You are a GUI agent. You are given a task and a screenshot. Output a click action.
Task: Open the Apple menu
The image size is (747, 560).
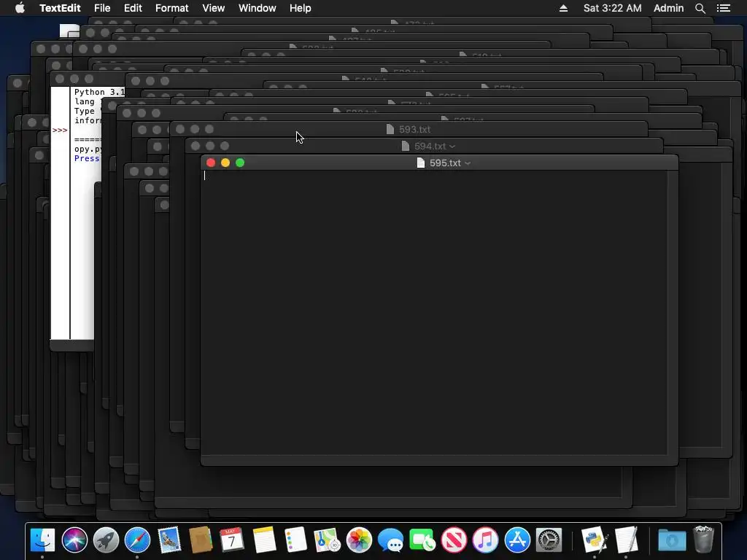(x=20, y=7)
